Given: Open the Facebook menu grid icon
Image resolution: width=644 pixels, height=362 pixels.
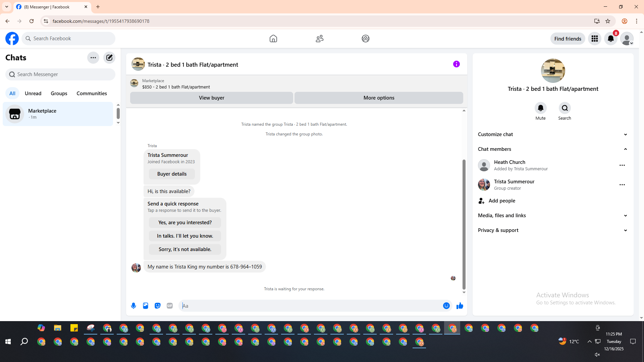Looking at the screenshot, I should pyautogui.click(x=595, y=39).
